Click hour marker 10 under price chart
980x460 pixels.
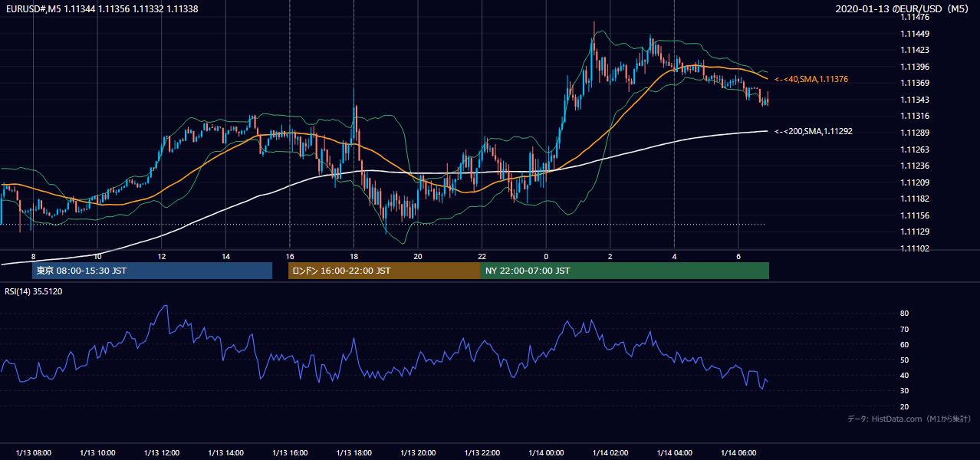(97, 256)
